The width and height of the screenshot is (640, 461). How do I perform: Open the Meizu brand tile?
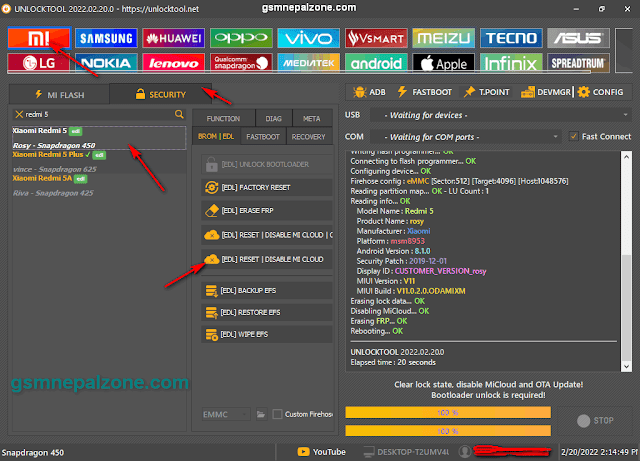(x=444, y=38)
